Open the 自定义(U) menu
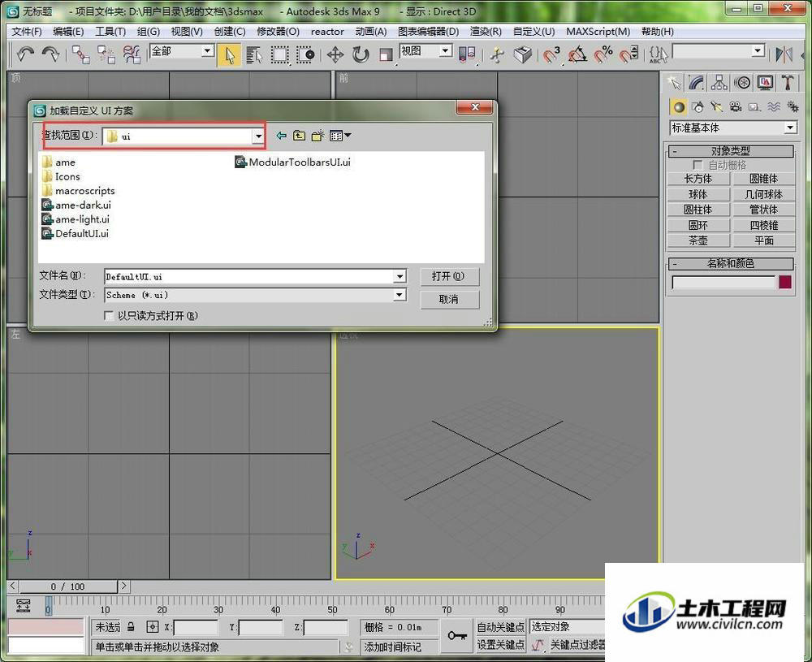Screen dimensions: 812x662 pos(534,32)
